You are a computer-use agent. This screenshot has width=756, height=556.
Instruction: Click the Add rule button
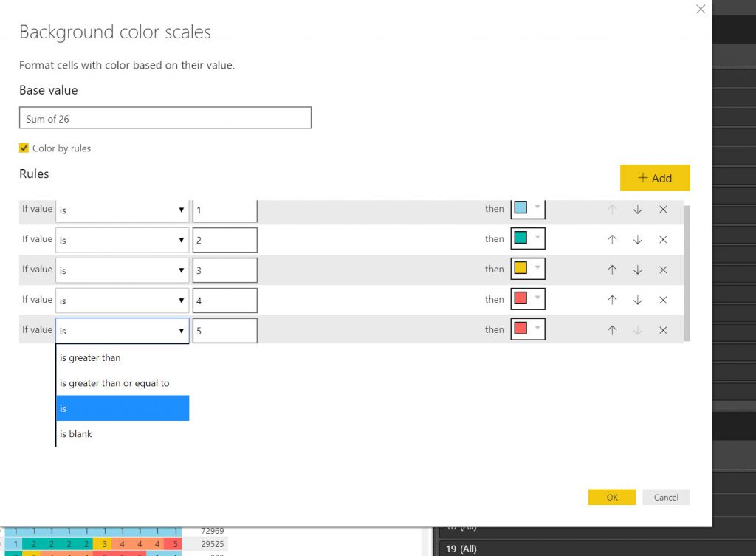[x=655, y=178]
